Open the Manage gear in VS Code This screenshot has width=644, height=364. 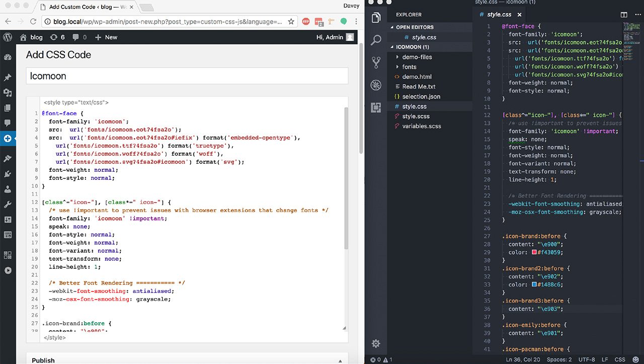[376, 344]
